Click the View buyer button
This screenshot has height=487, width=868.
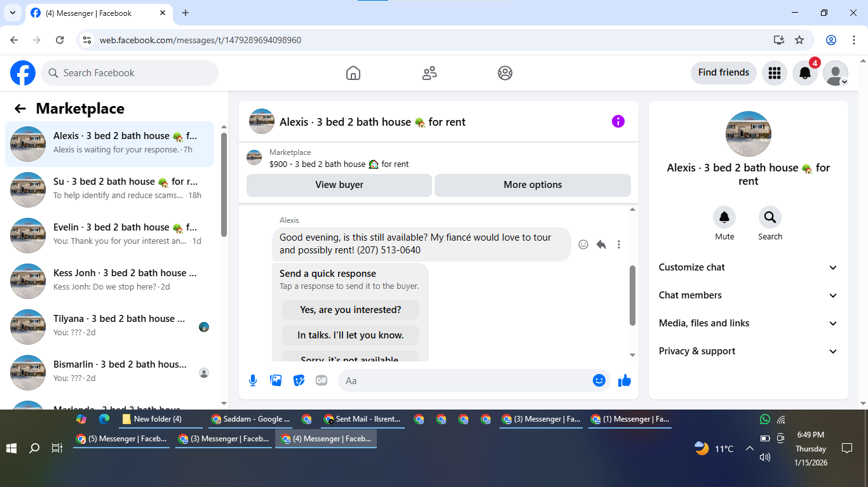tap(339, 185)
